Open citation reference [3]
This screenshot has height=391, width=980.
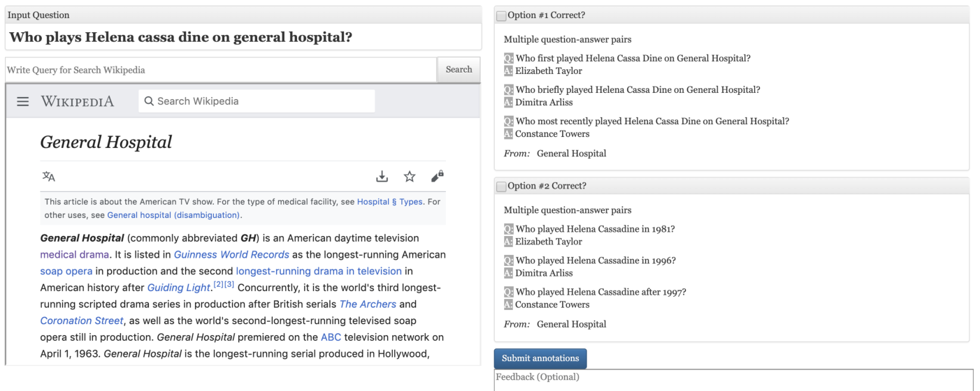(x=229, y=285)
